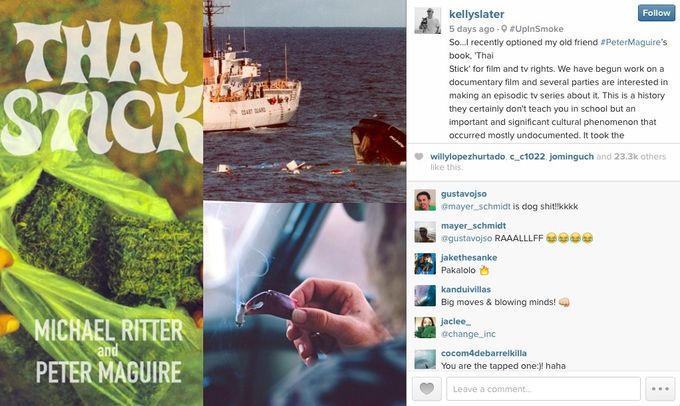This screenshot has width=680, height=406.
Task: Open jaclee_'s avatar picture
Action: coord(424,328)
